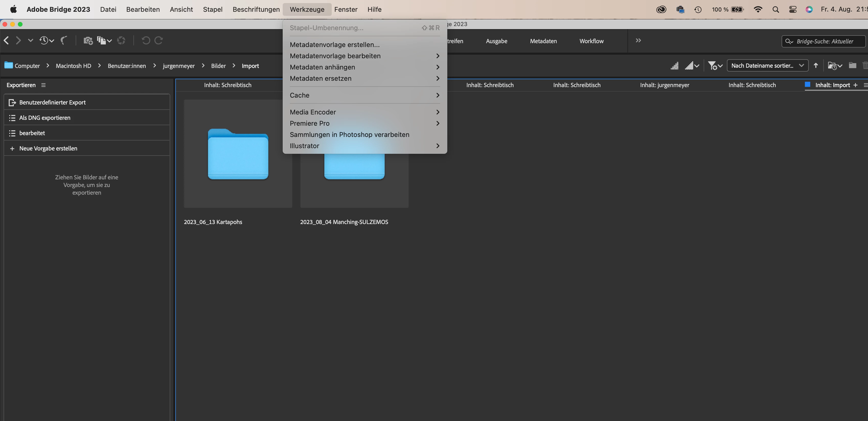868x421 pixels.
Task: Click the boomerang return-to-app icon
Action: [x=64, y=40]
